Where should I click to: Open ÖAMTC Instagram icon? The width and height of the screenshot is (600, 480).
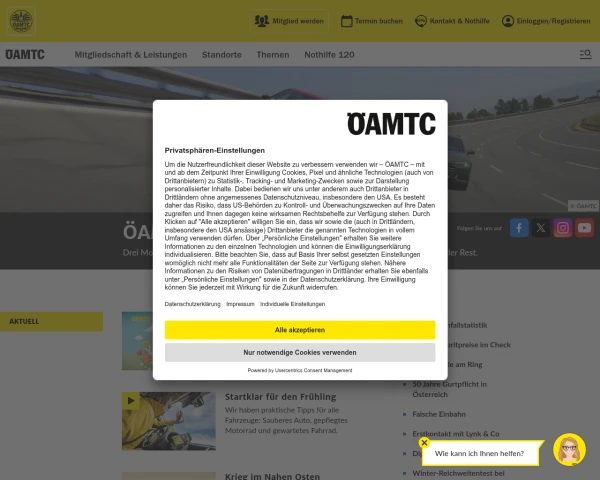(562, 228)
